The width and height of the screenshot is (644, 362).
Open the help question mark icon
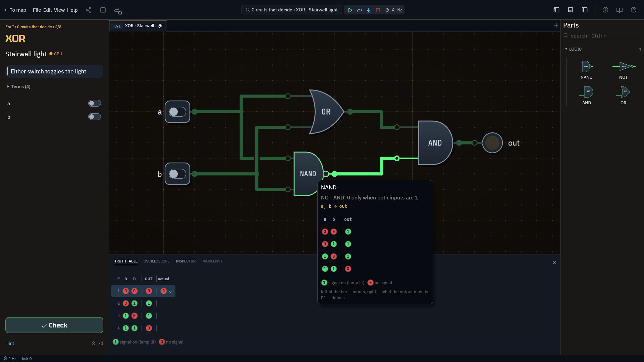pos(634,10)
